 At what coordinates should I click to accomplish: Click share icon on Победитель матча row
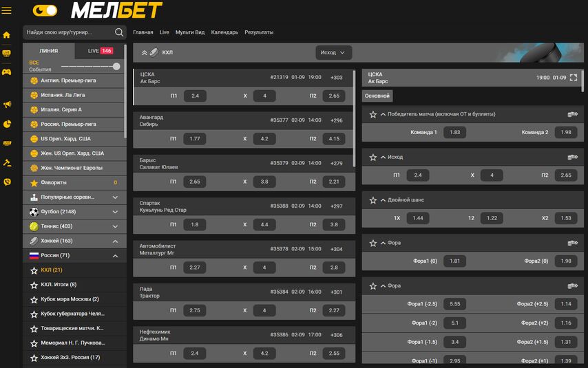click(x=572, y=114)
